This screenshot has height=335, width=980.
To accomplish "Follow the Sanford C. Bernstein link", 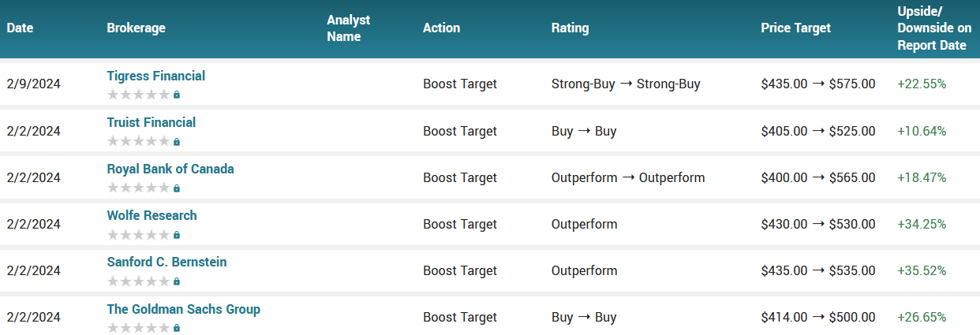I will click(166, 262).
